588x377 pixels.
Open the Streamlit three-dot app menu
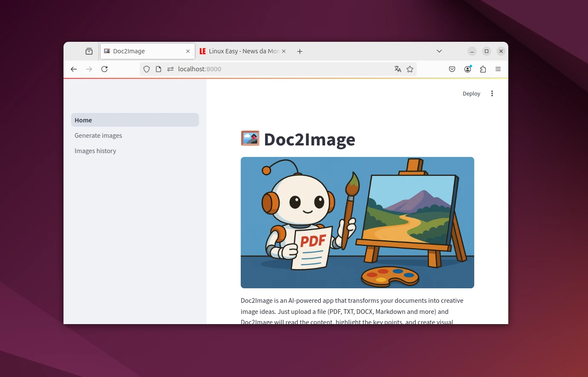pos(492,93)
